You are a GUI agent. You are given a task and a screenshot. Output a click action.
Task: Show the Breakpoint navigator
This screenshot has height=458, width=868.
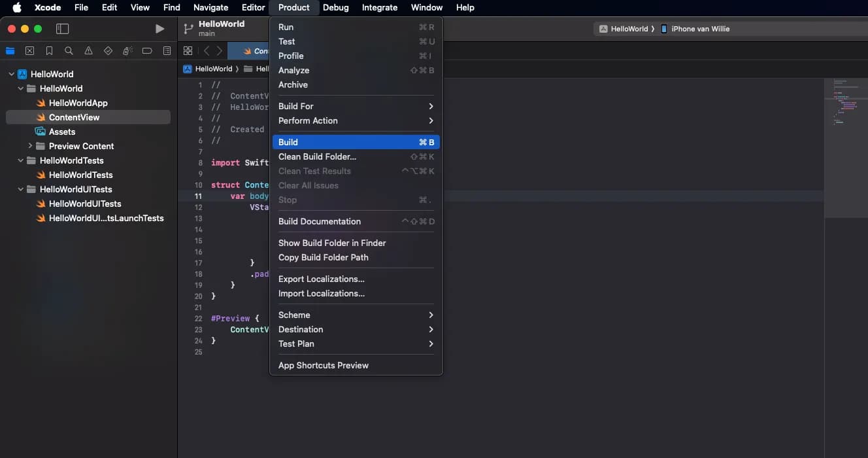pyautogui.click(x=147, y=51)
